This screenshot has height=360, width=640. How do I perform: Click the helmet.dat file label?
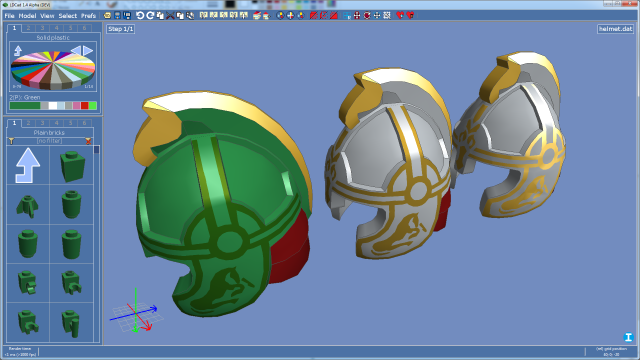pos(615,29)
